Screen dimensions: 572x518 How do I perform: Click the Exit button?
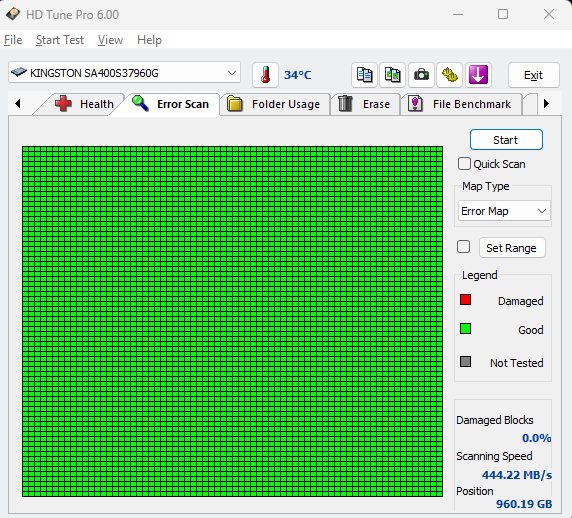tap(533, 75)
